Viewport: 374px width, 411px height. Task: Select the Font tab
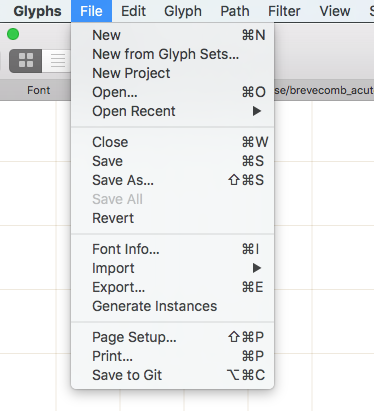pos(39,90)
